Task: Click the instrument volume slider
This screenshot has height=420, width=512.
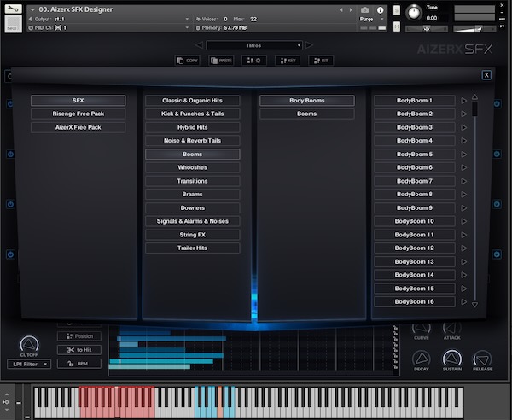Action: (x=474, y=29)
